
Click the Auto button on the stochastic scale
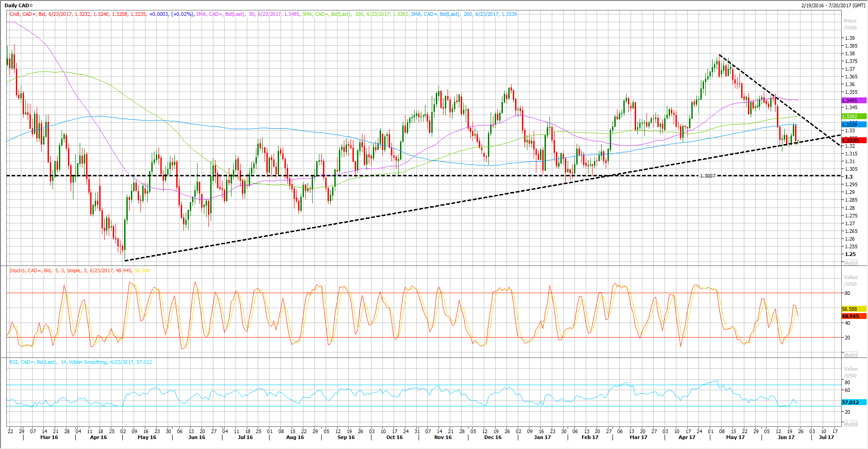tap(850, 355)
